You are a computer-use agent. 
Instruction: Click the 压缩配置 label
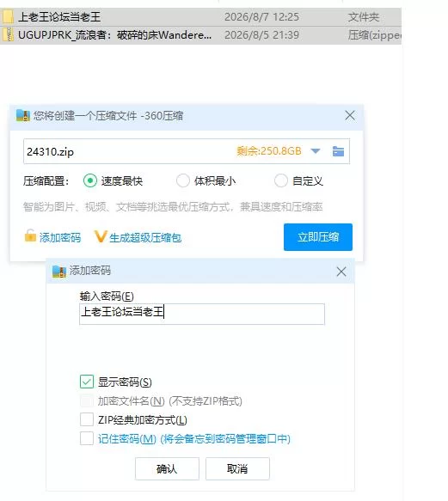46,181
